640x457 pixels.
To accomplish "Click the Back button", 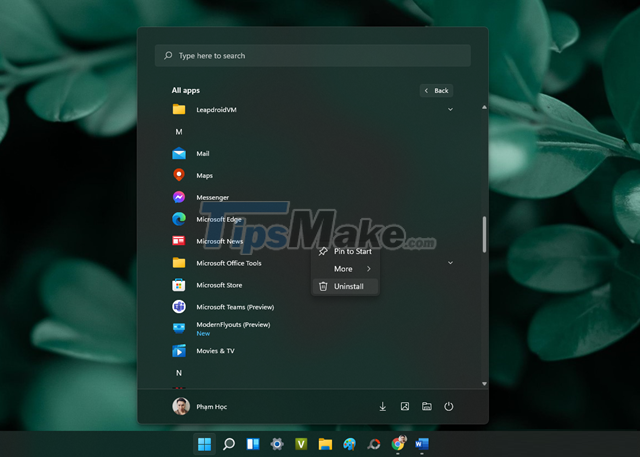I will (x=436, y=91).
